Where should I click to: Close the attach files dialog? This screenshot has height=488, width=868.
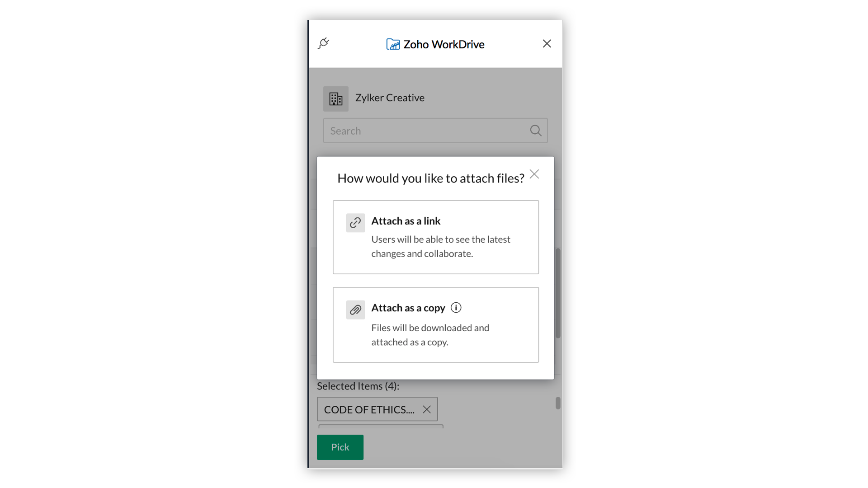(534, 174)
